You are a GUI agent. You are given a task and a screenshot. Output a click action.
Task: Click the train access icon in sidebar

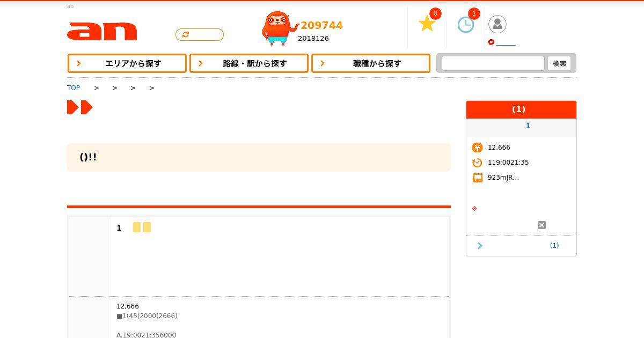[477, 178]
